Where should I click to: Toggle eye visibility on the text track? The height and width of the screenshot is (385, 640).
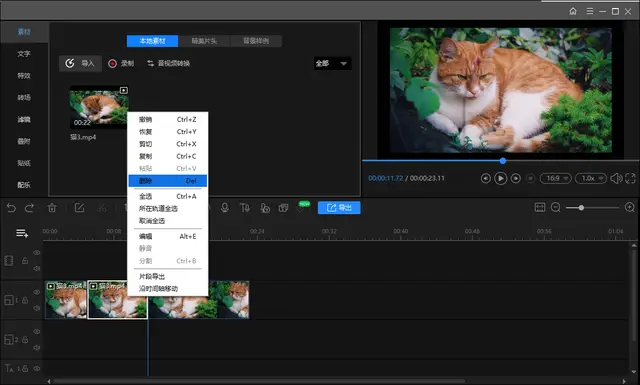pos(37,368)
